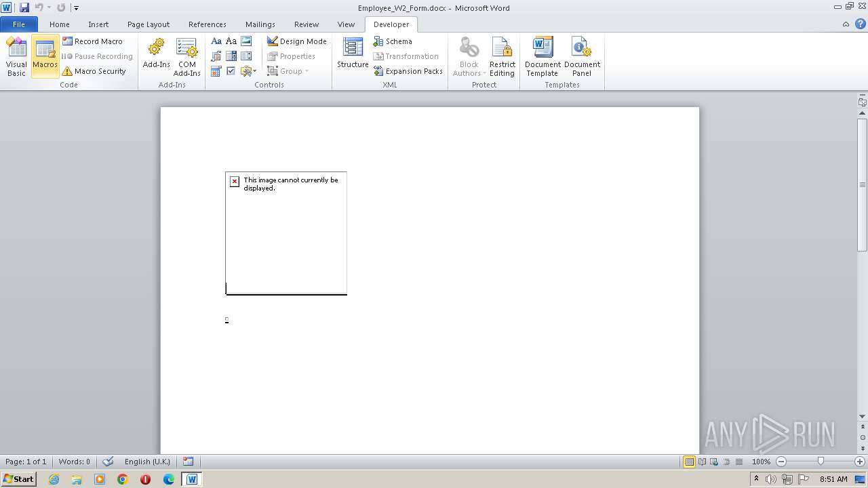Click English (U.K.) language indicator
Screen dimensions: 868x488
pyautogui.click(x=147, y=462)
